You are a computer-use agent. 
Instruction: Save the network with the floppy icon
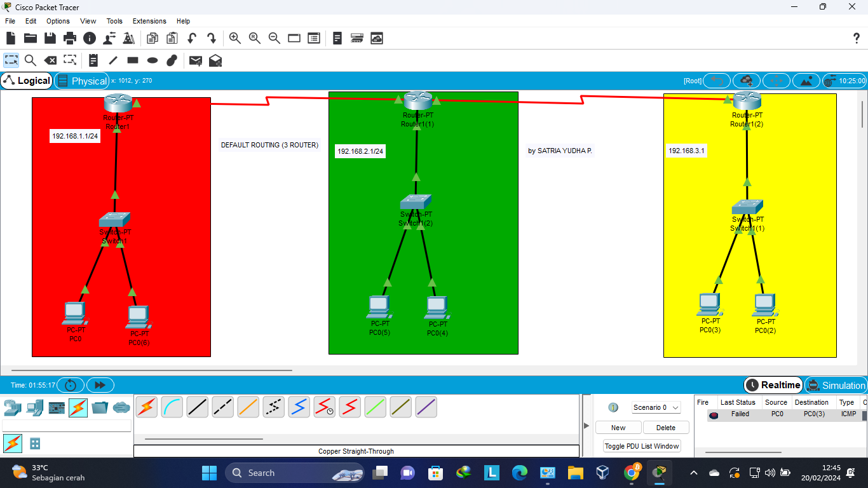pos(50,38)
